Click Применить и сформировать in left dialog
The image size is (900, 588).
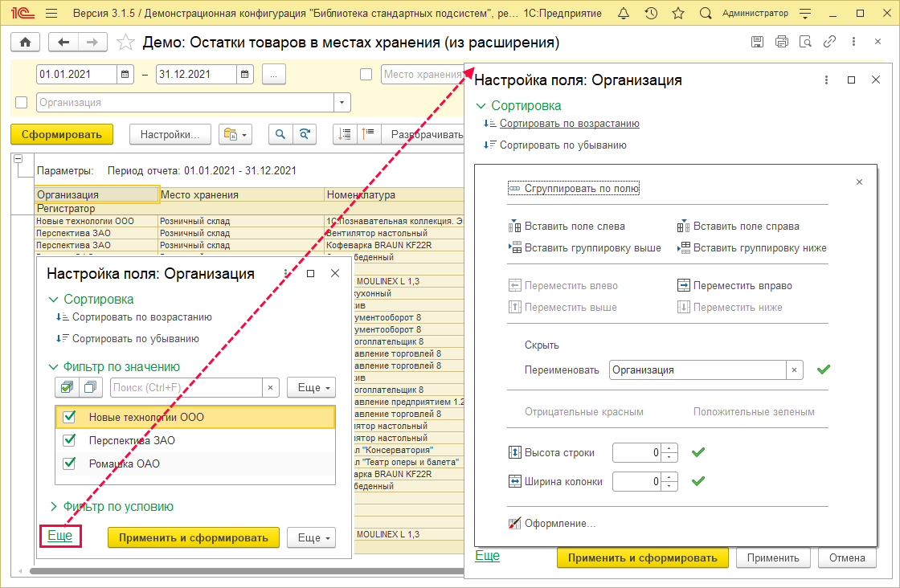point(194,538)
